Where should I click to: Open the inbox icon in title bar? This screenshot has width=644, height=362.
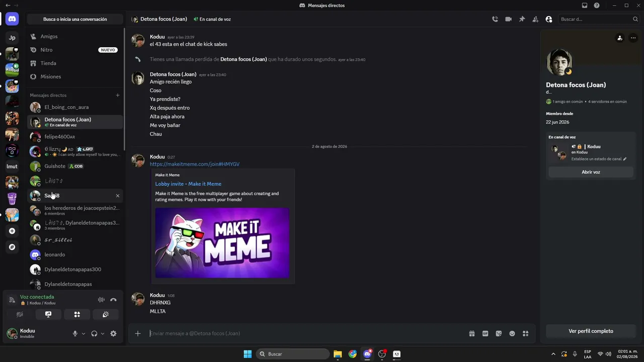coord(585,6)
